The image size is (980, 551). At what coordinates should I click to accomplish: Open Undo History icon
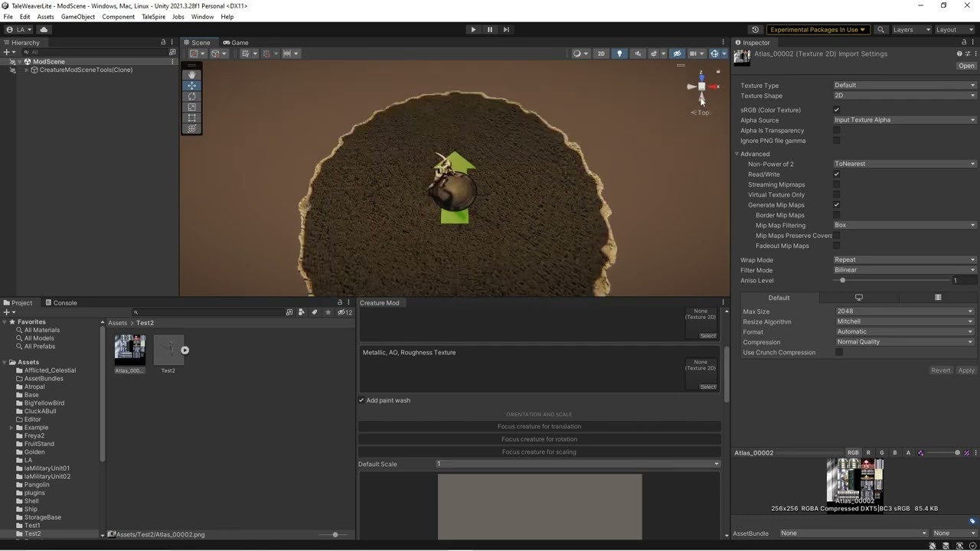(755, 30)
